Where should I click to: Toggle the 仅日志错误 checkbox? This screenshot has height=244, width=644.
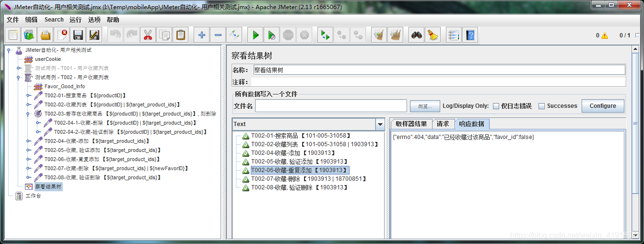496,106
